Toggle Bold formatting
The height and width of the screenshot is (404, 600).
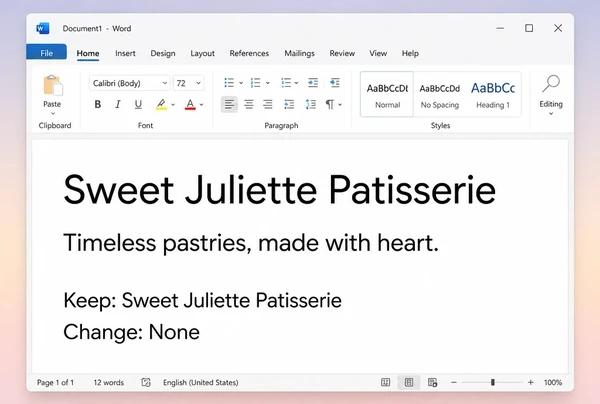coord(98,104)
